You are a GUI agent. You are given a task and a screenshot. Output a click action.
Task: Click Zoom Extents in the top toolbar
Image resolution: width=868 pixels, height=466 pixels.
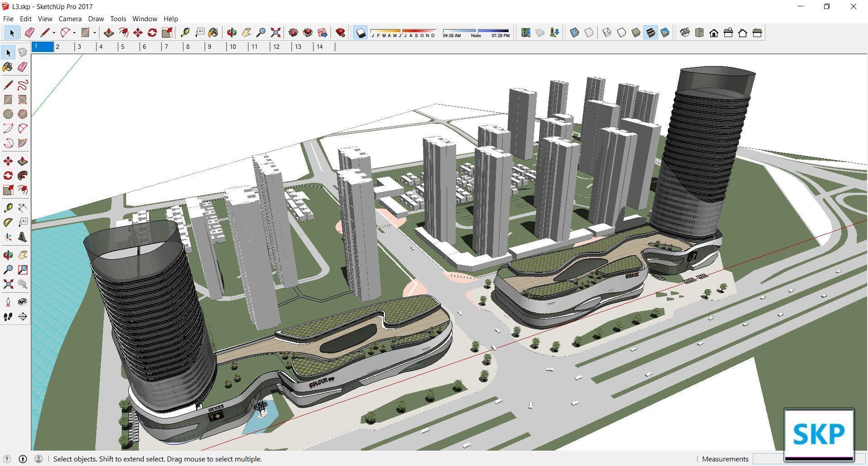tap(275, 33)
